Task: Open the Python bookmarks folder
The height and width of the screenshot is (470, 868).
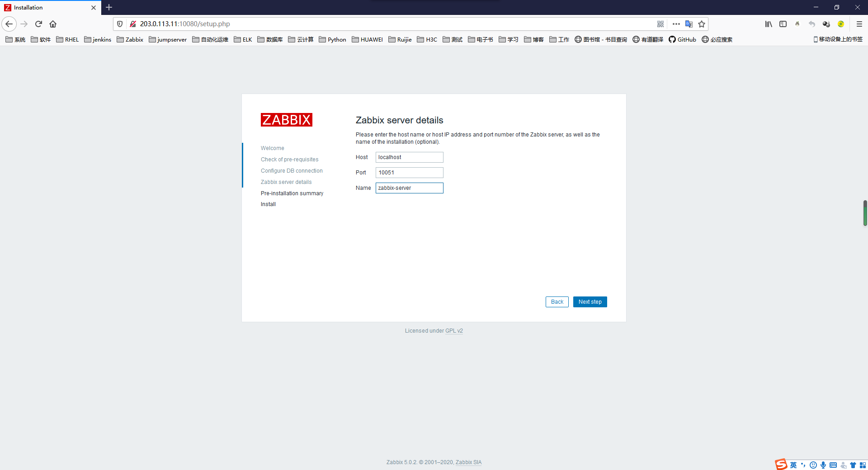Action: click(333, 39)
